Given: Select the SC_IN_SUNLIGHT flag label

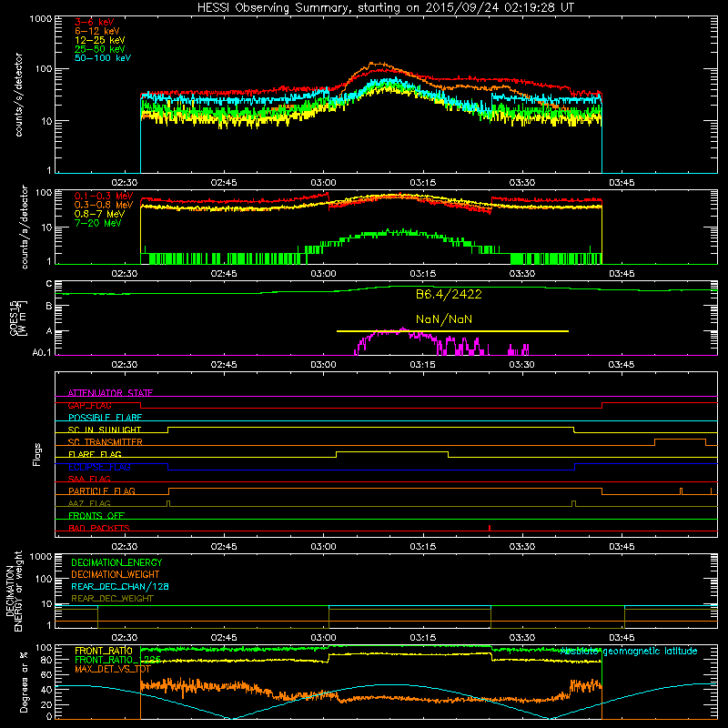Looking at the screenshot, I should pos(105,430).
